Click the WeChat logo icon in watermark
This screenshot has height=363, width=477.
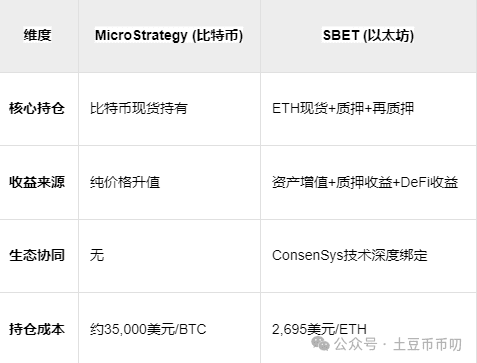pos(320,344)
